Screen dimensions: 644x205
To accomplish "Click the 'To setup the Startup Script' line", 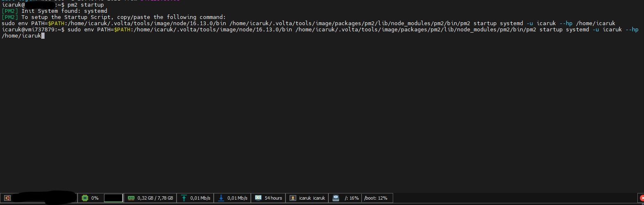I will tap(114, 17).
